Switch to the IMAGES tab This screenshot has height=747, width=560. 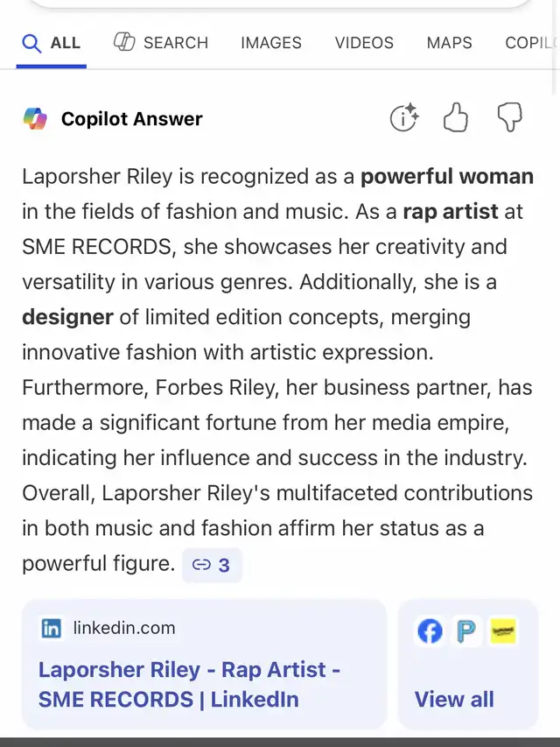[x=271, y=43]
